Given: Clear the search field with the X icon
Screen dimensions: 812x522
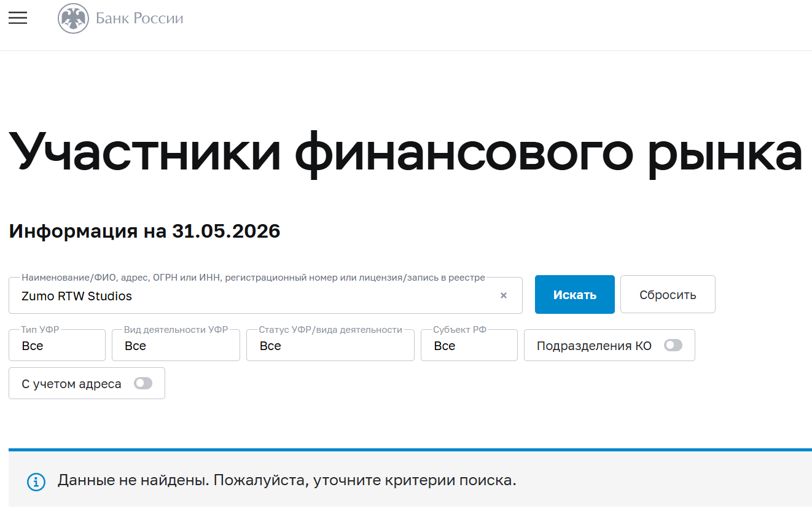Looking at the screenshot, I should tap(504, 295).
